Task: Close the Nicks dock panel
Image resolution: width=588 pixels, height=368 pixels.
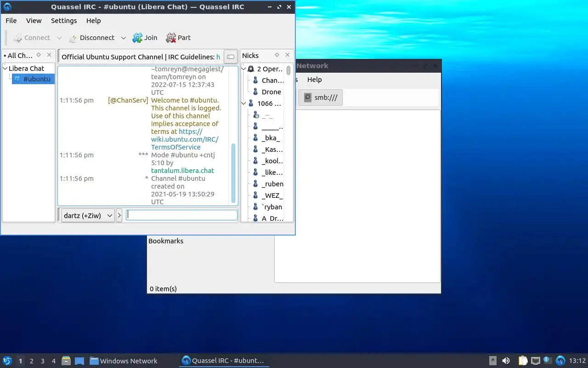Action: click(288, 55)
